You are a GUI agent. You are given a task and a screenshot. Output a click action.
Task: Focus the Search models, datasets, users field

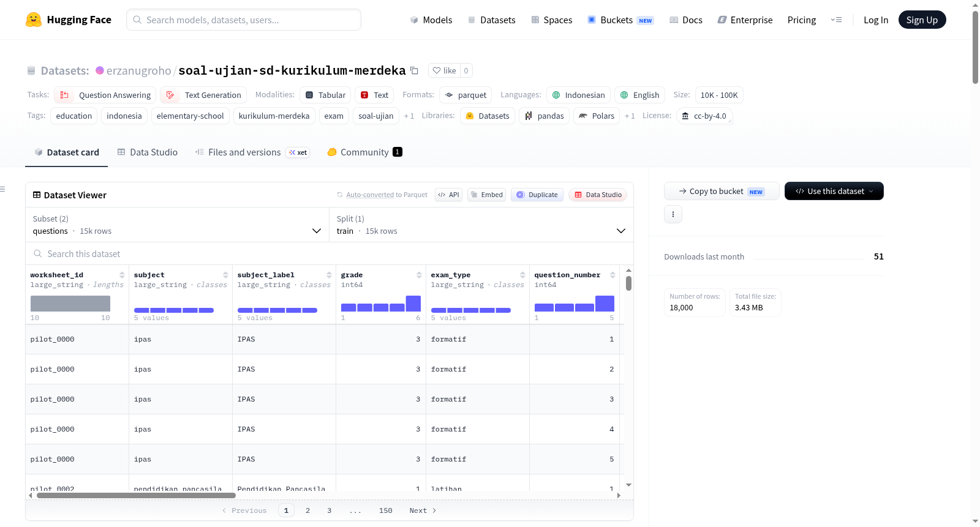click(244, 20)
